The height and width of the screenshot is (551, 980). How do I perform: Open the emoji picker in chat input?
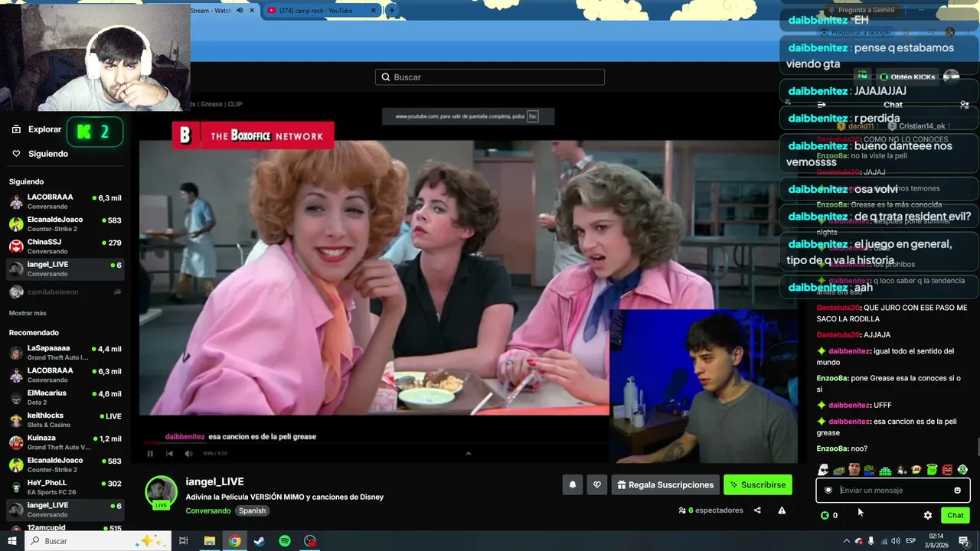click(957, 490)
